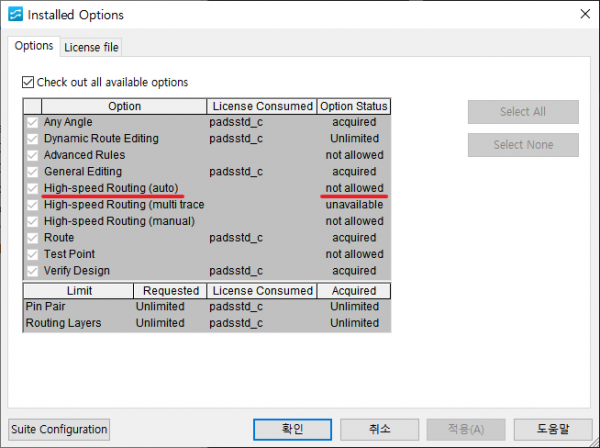Open Suite Configuration

tap(59, 429)
